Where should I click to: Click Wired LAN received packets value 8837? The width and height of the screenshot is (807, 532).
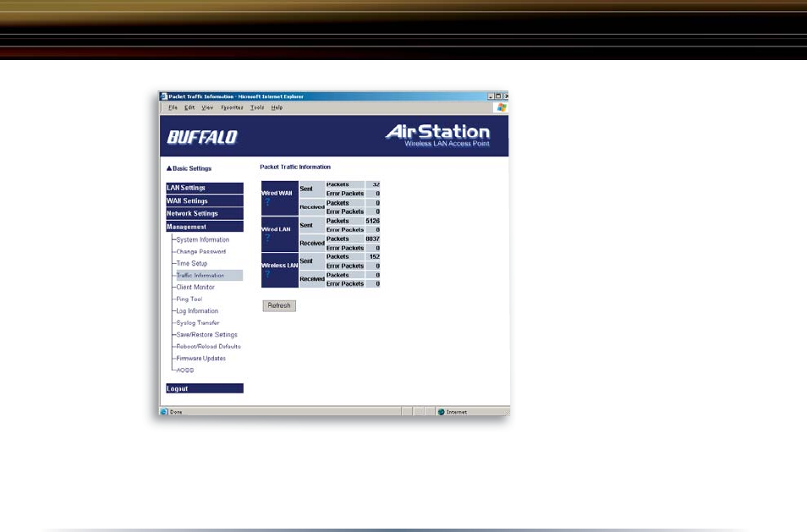(x=372, y=239)
